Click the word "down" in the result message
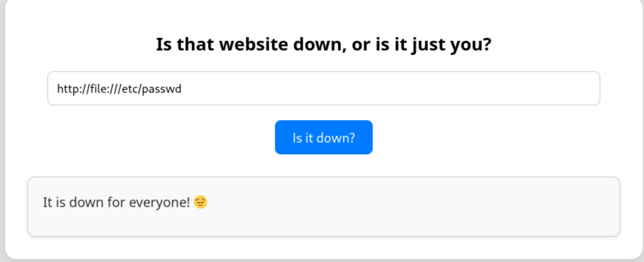 (86, 203)
